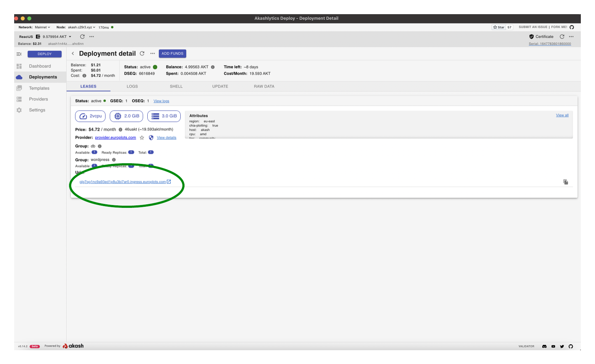Viewport: 595px width, 364px height.
Task: Click the wallet icon next to ReactJS
Action: point(38,36)
